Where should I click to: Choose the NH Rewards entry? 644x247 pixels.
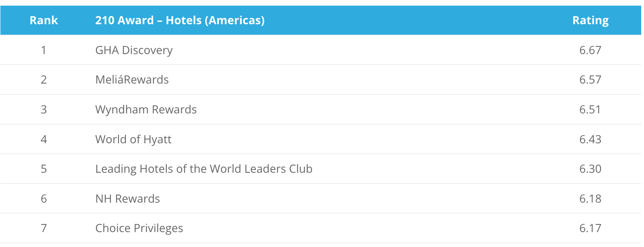[x=127, y=199]
